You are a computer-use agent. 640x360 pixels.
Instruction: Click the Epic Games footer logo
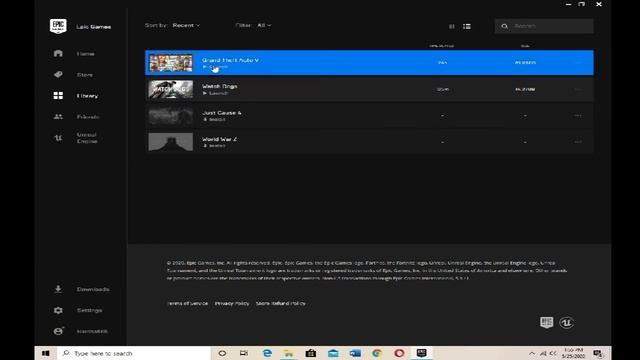(547, 322)
